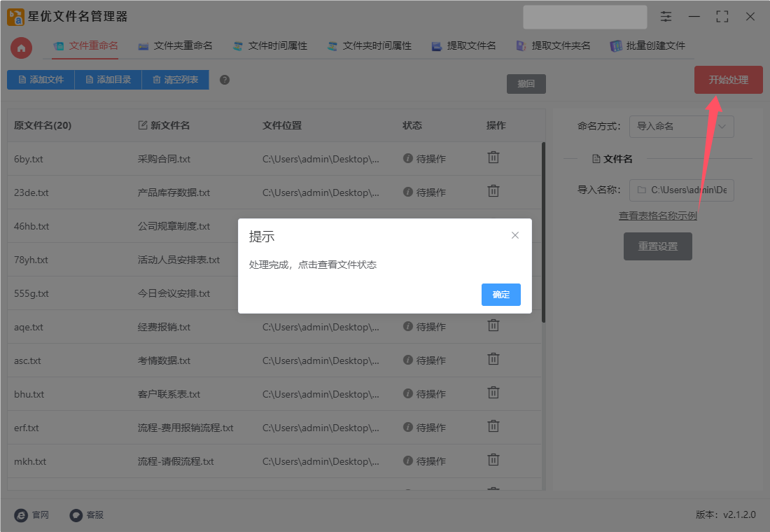Click the version text v2.1.2.0
The image size is (770, 532).
[739, 514]
